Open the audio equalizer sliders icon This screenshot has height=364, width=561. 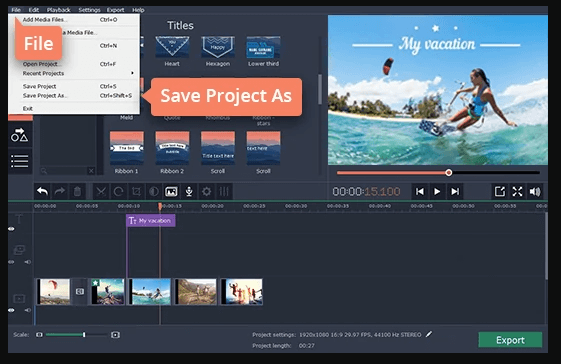(224, 191)
